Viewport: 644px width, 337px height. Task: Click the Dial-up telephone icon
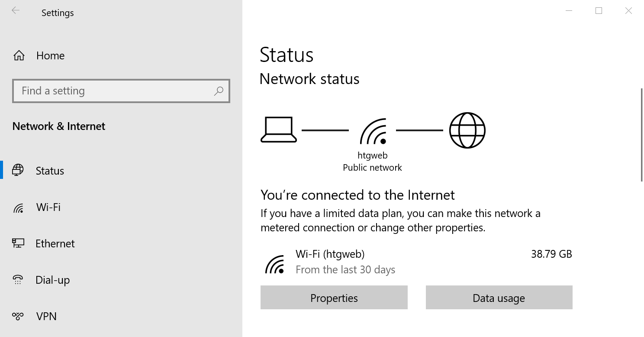tap(18, 279)
